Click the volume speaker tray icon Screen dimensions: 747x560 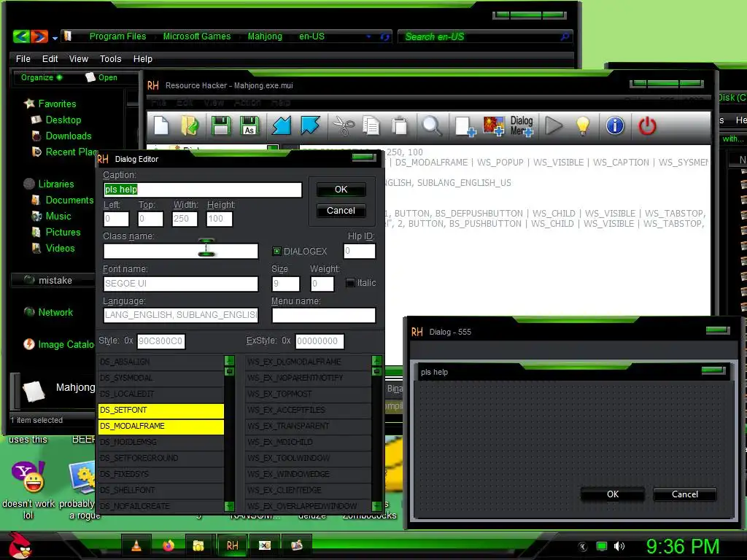619,546
